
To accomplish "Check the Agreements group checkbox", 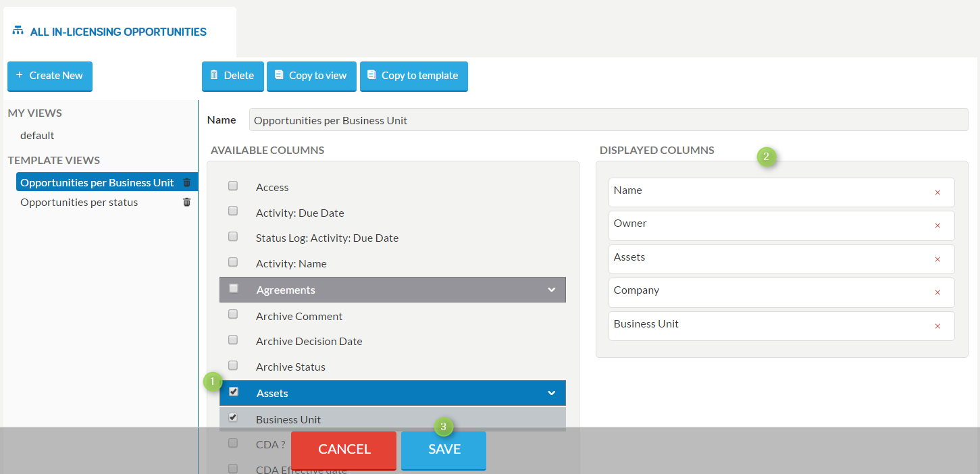I will coord(234,288).
